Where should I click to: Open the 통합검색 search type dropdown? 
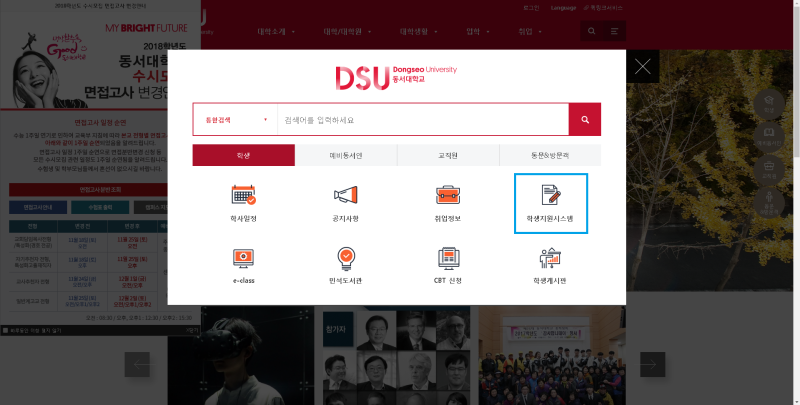(x=235, y=120)
